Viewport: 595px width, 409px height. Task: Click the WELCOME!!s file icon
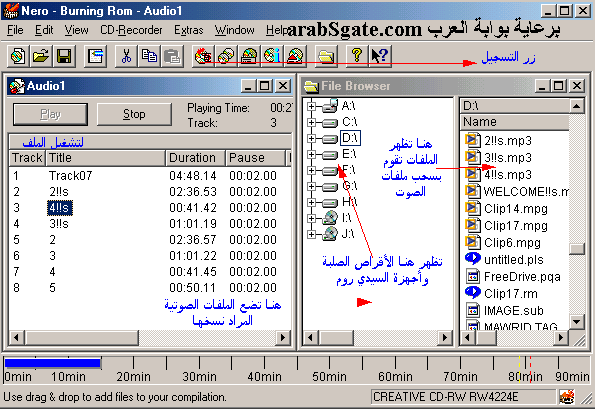click(x=472, y=191)
